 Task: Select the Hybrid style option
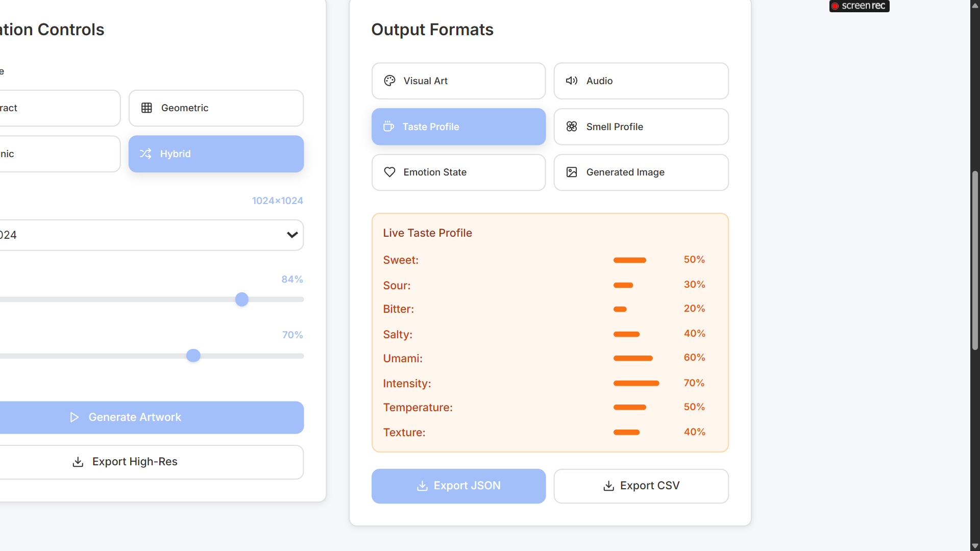tap(216, 154)
